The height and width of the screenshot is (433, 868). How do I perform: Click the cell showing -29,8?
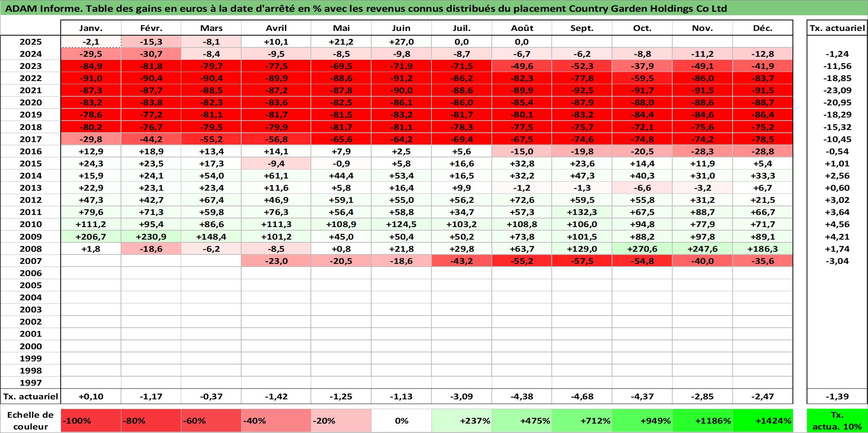tap(91, 139)
